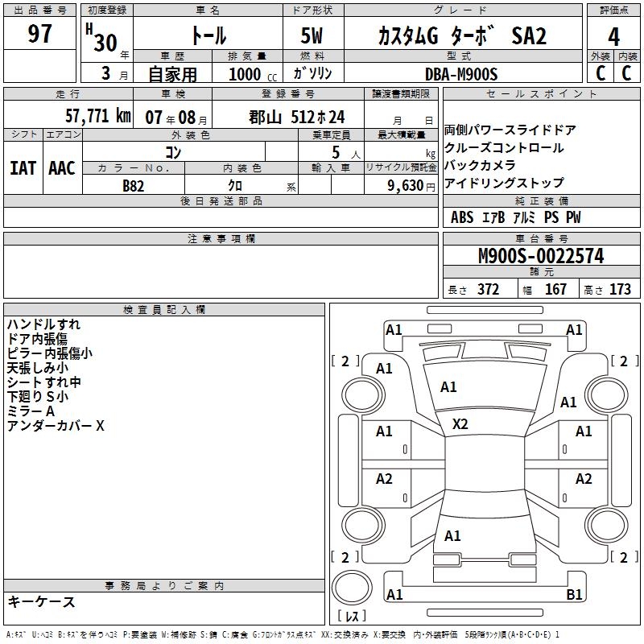Click the registration number 郡山 512ホ24

296,117
